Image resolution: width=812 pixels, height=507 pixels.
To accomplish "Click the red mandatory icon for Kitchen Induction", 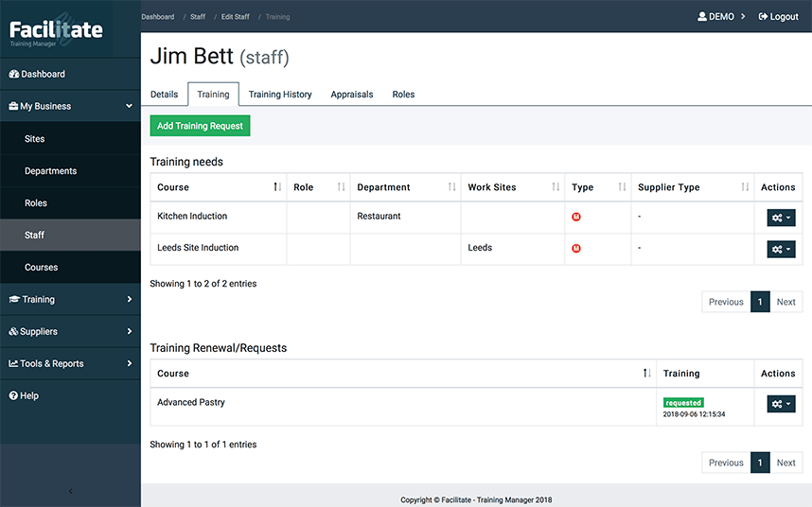I will pos(576,217).
